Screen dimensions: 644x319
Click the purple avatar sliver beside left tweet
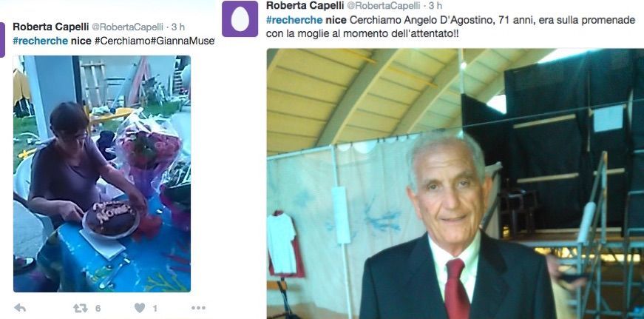tap(2, 40)
